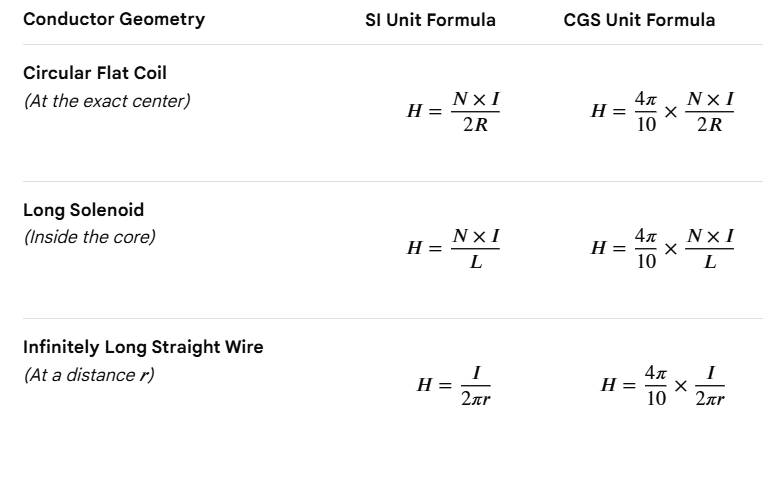Click the text "(At the exact center)"
This screenshot has width=783, height=477.
tap(107, 101)
